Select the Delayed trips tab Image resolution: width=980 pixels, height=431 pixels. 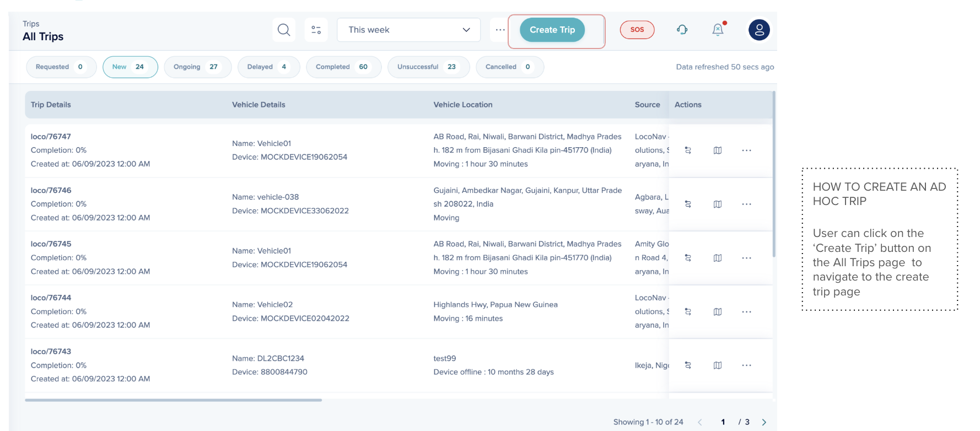pyautogui.click(x=268, y=67)
